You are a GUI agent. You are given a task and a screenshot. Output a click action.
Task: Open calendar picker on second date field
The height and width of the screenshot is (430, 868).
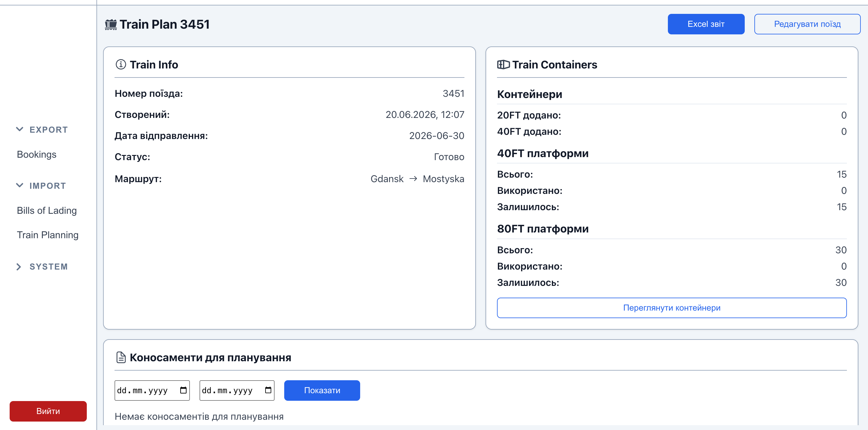(x=268, y=390)
